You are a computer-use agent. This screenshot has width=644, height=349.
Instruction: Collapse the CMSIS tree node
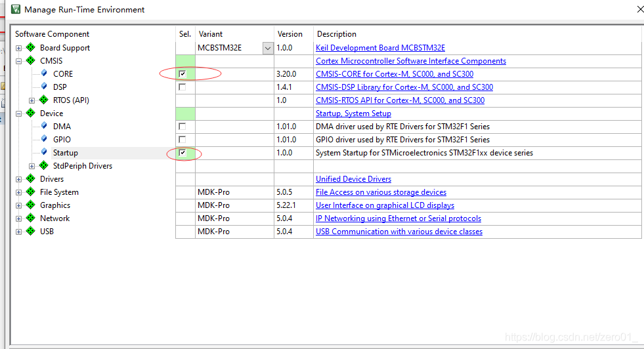point(19,61)
